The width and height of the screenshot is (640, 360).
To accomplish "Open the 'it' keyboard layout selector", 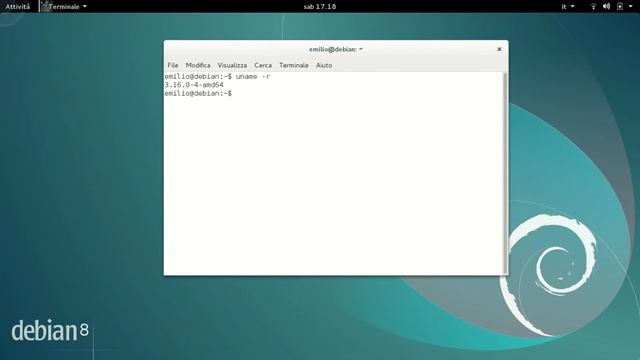I will (x=568, y=7).
